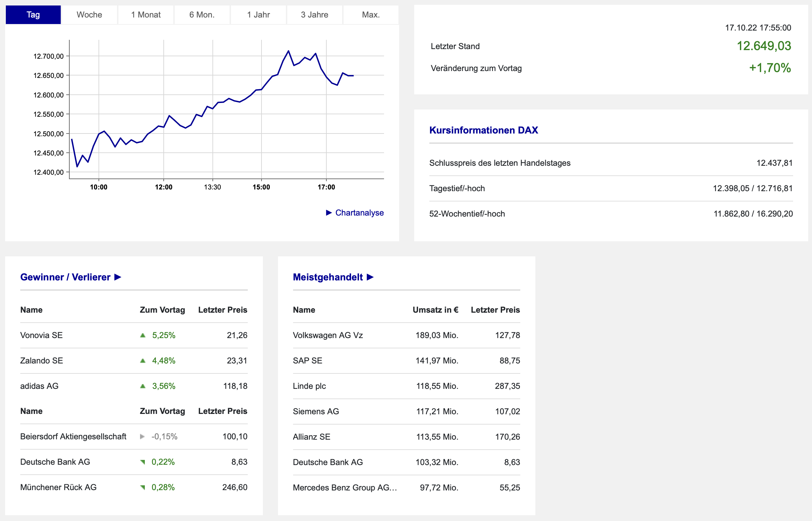The height and width of the screenshot is (521, 812).
Task: Open the Gewinner / Verlierer overview link
Action: [x=65, y=277]
